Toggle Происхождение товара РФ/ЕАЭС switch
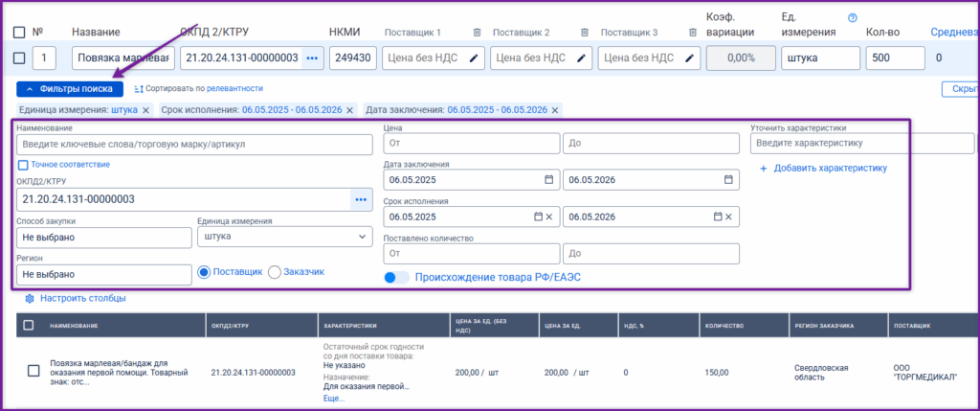 click(x=397, y=277)
